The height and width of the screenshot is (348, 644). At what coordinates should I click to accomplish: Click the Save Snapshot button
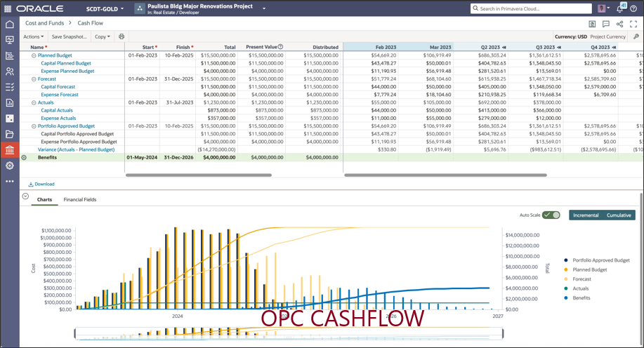click(69, 36)
